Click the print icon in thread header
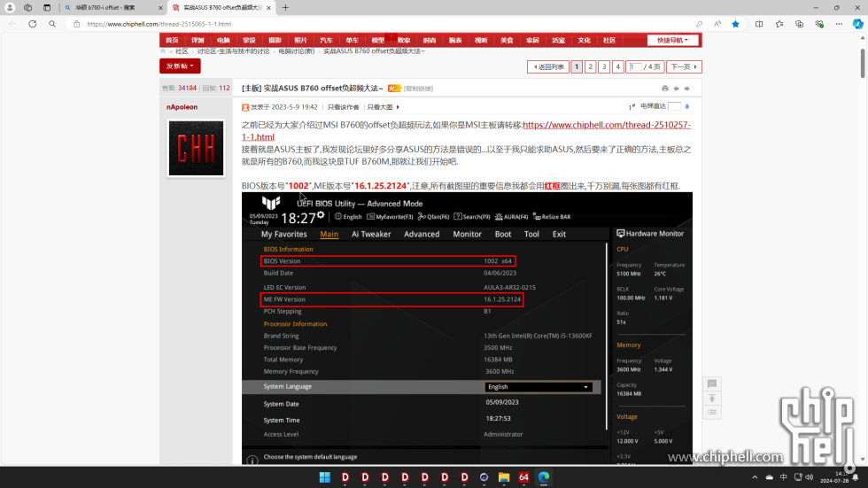868x488 pixels. click(665, 89)
